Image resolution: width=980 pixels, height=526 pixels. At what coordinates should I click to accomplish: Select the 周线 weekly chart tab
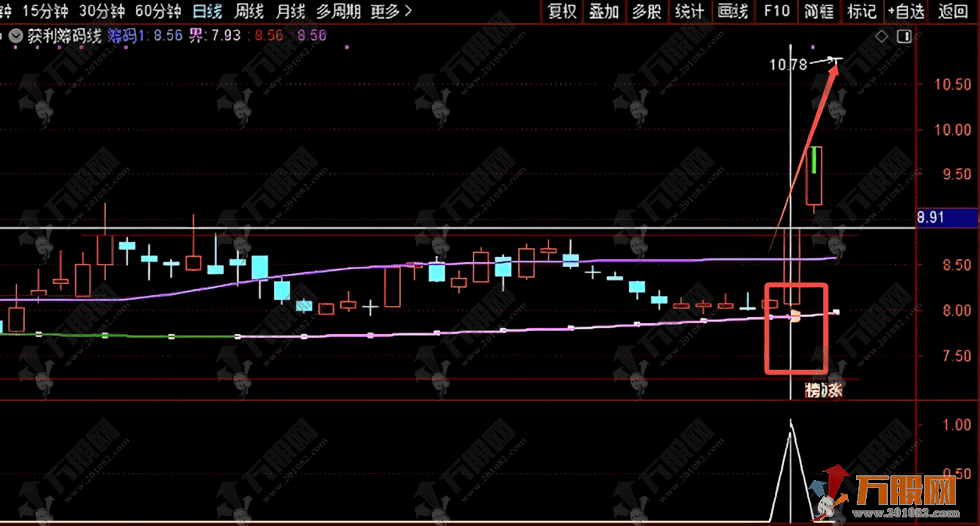pos(249,11)
